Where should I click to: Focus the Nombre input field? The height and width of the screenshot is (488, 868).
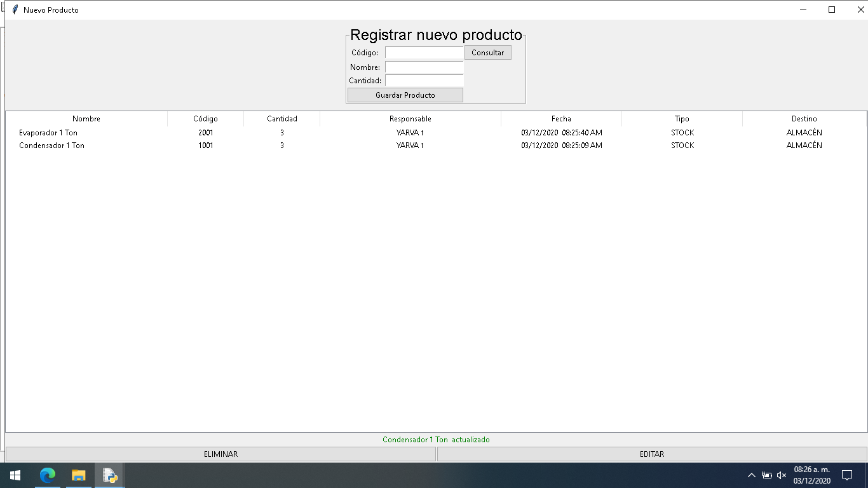[x=424, y=67]
